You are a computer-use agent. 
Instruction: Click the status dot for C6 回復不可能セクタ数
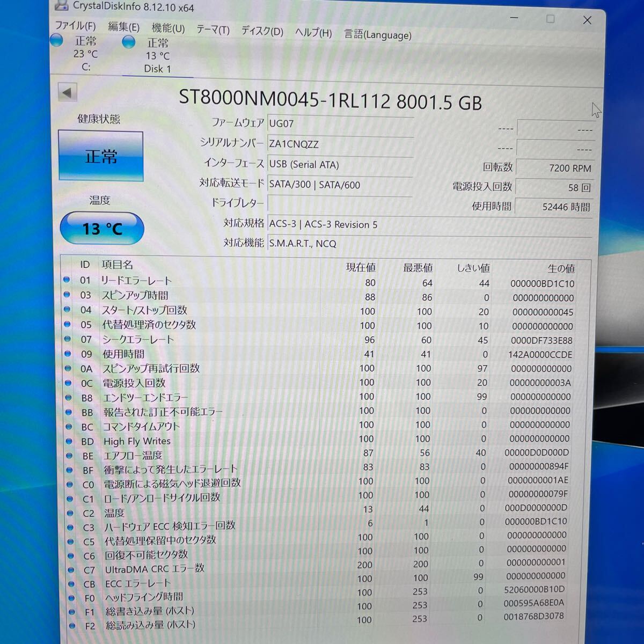coord(71,555)
